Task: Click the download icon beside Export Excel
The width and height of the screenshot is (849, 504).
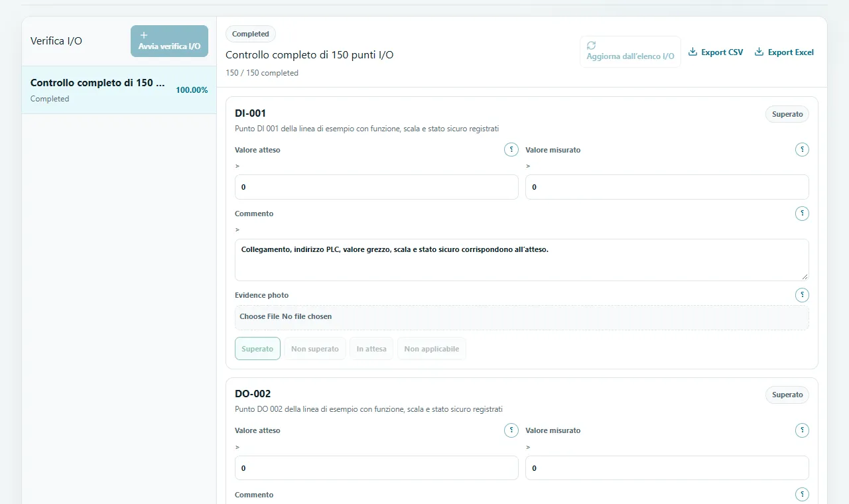Action: tap(759, 52)
